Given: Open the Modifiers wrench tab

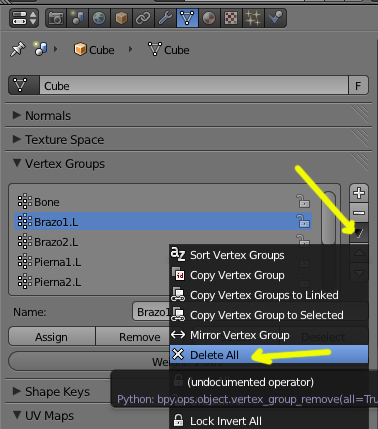Looking at the screenshot, I should pyautogui.click(x=165, y=18).
